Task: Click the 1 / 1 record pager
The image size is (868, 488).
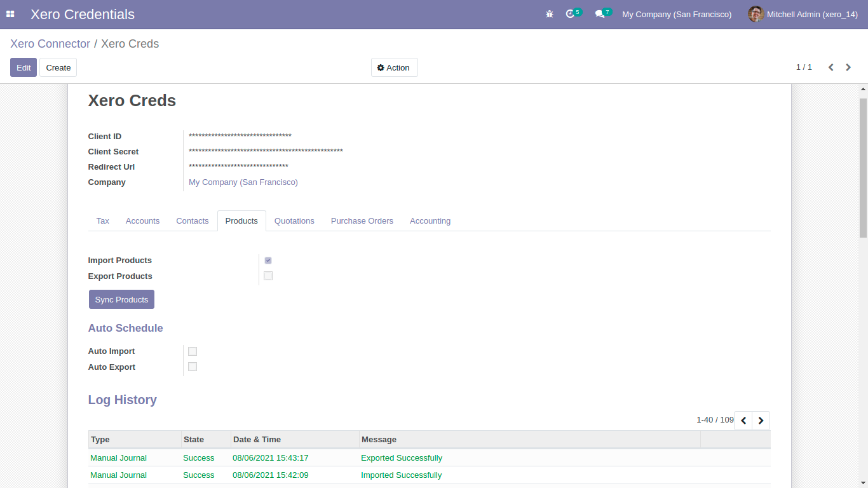Action: (x=804, y=67)
